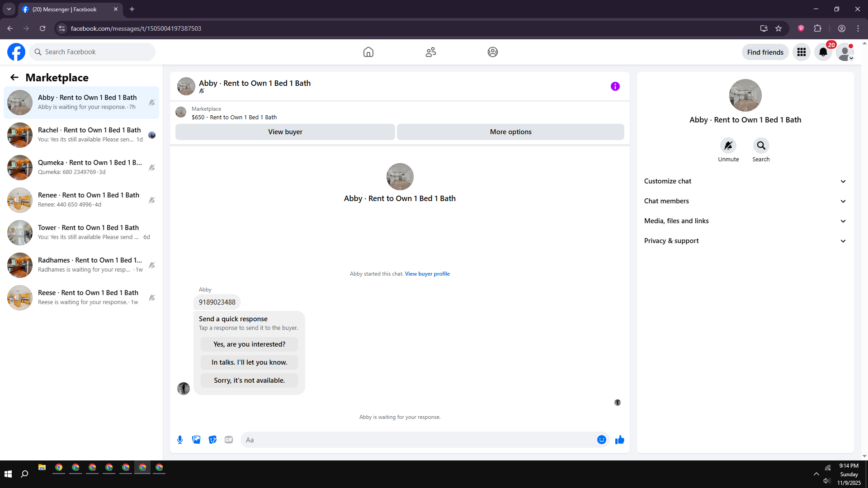Expand the Customize chat section
This screenshot has width=868, height=488.
(x=745, y=181)
